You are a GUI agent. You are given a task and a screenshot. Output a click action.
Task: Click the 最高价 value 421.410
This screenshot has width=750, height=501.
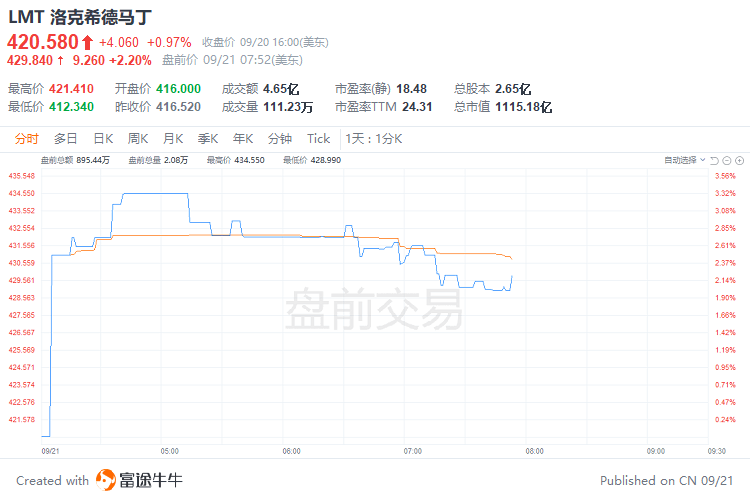(71, 89)
